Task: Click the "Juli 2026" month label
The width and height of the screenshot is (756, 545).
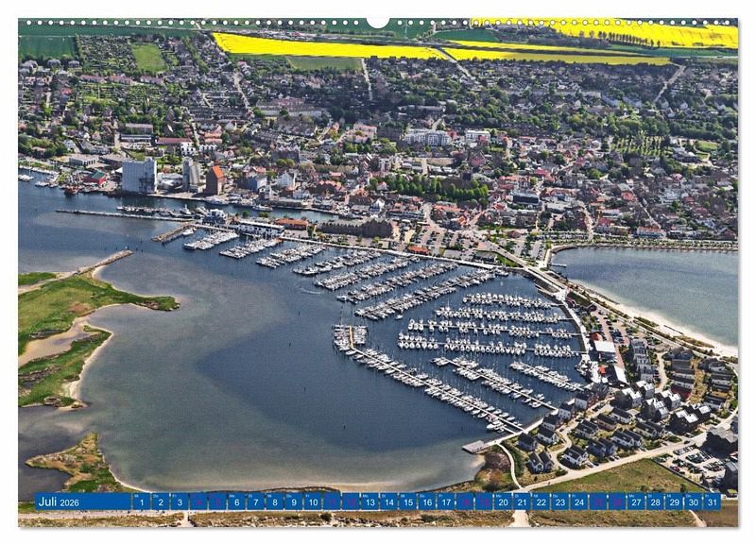Action: [x=59, y=502]
